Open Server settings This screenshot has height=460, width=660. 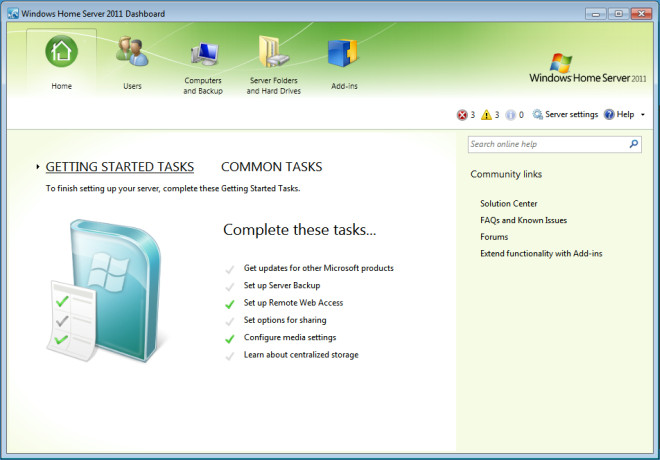(565, 114)
